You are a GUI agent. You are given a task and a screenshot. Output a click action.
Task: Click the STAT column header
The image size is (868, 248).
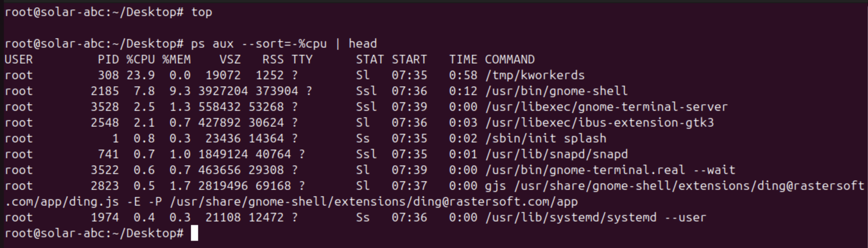point(369,59)
